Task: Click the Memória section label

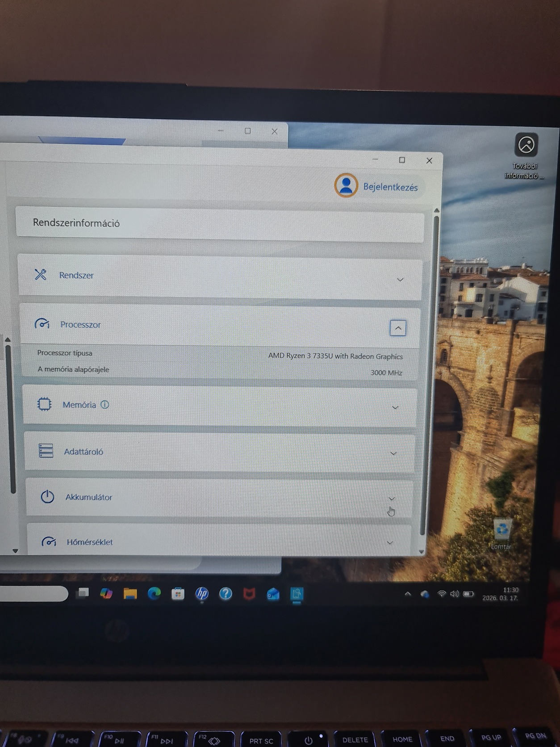Action: coord(79,405)
